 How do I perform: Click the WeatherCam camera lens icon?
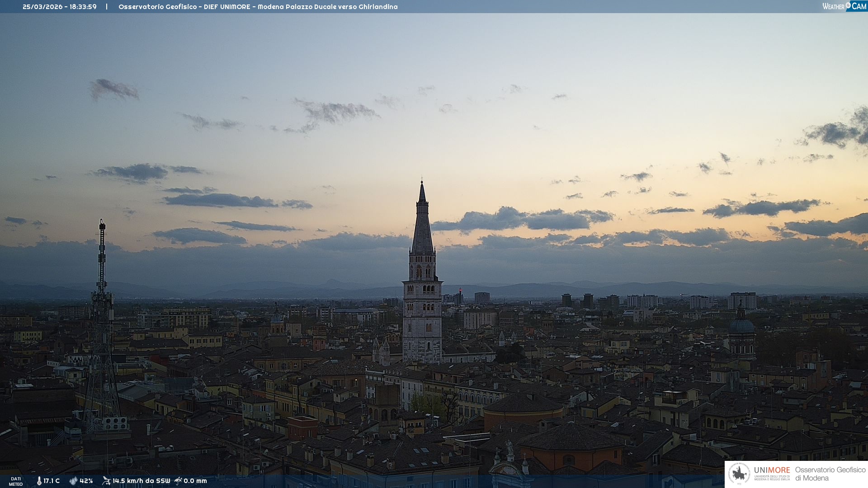coord(848,5)
